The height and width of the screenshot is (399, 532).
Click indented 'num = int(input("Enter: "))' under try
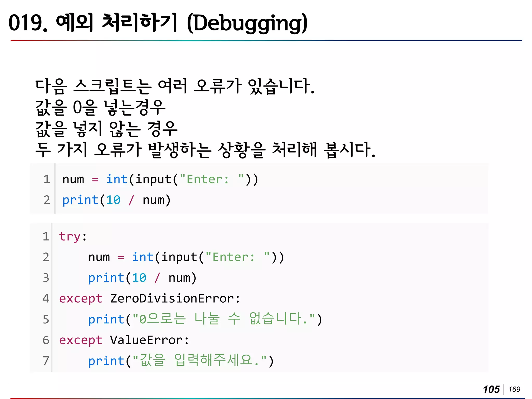tap(186, 257)
